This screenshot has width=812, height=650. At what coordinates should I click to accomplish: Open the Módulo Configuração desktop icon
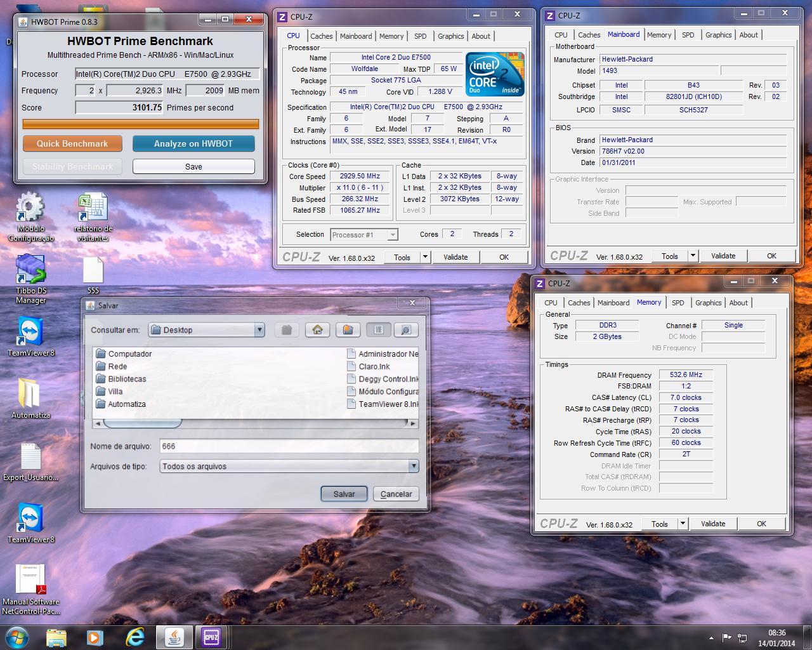(x=30, y=218)
